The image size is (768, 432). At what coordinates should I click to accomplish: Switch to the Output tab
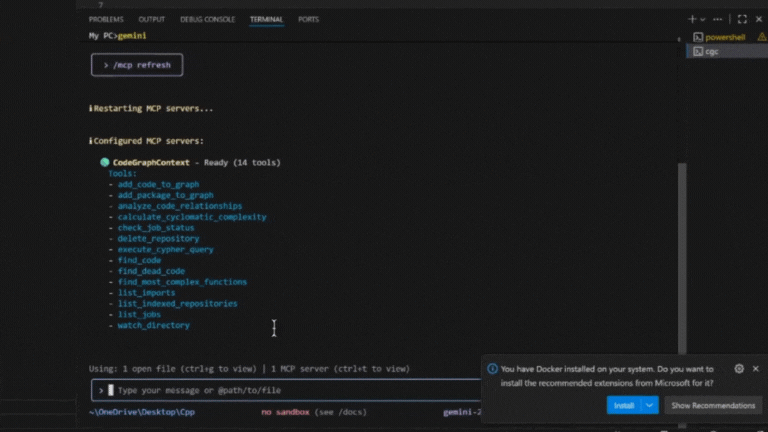pos(152,19)
